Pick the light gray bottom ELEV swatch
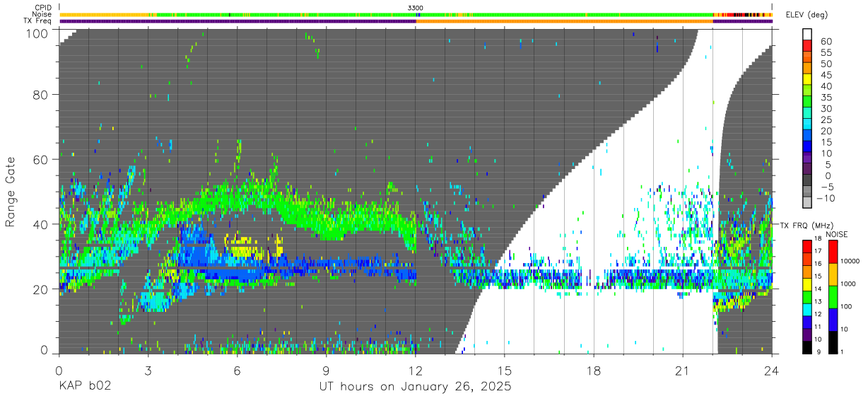The image size is (868, 401). (x=808, y=202)
